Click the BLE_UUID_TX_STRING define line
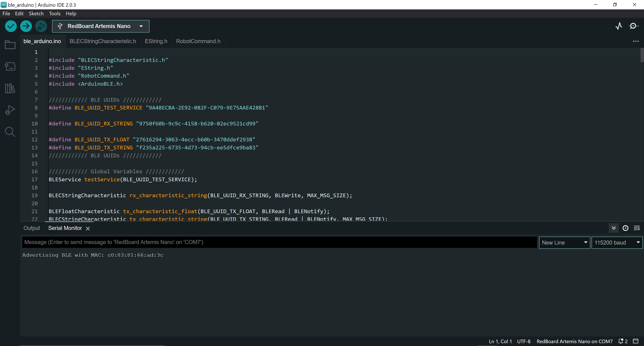The image size is (644, 346). 153,148
